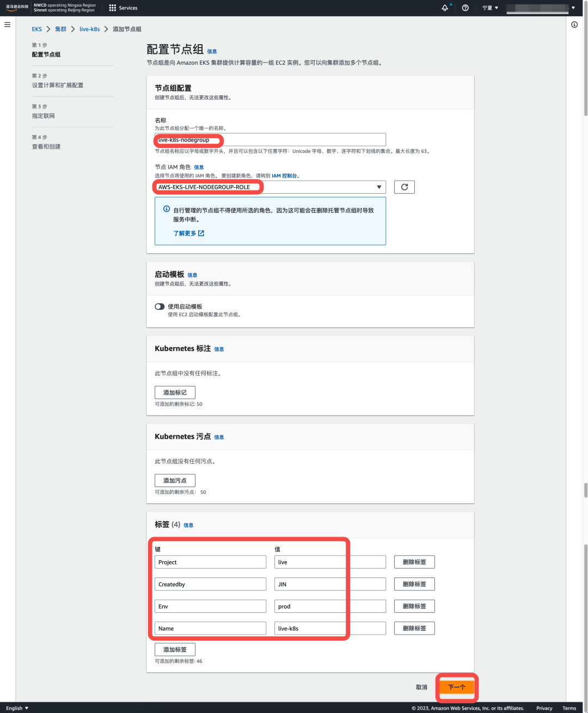Click 取消 to cancel
The width and height of the screenshot is (588, 713).
pyautogui.click(x=421, y=687)
